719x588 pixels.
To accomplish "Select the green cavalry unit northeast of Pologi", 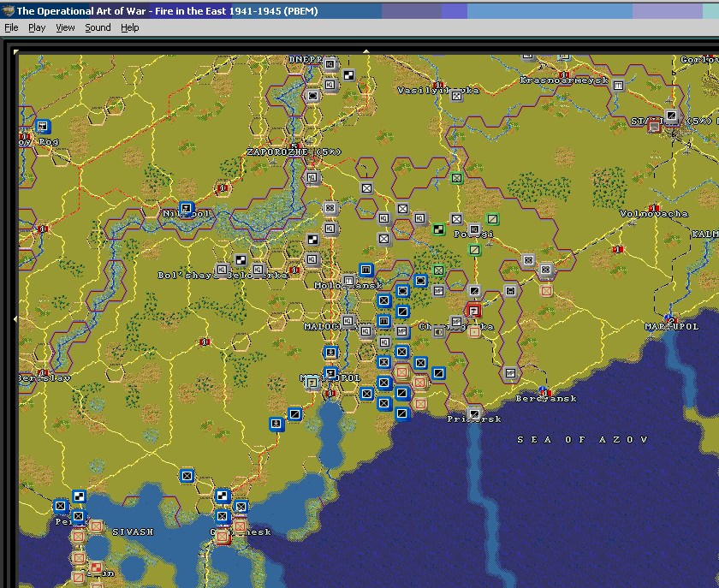I will pos(492,219).
